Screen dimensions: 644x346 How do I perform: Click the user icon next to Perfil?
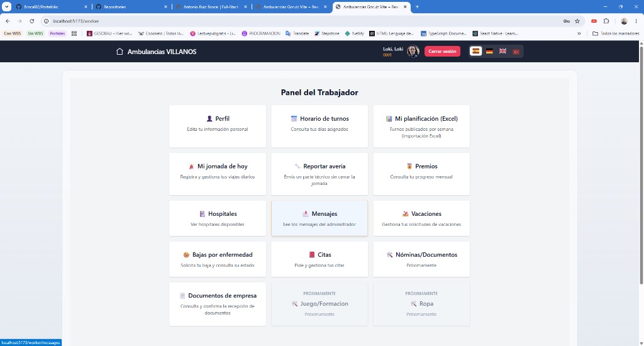point(209,118)
